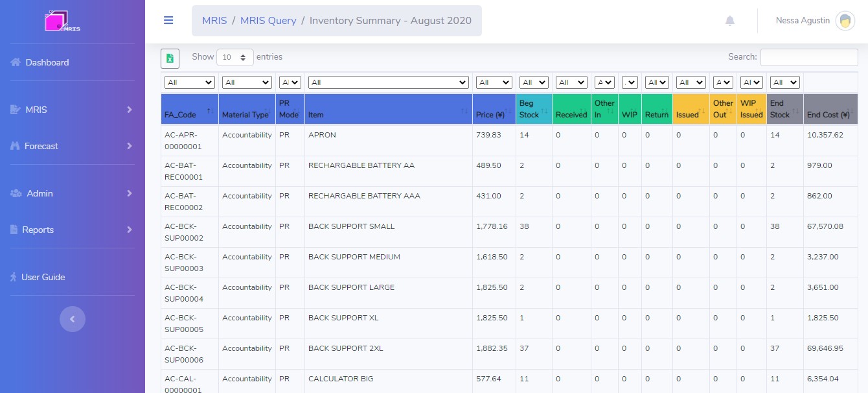
Task: Click the MRIS breadcrumb link
Action: point(214,21)
